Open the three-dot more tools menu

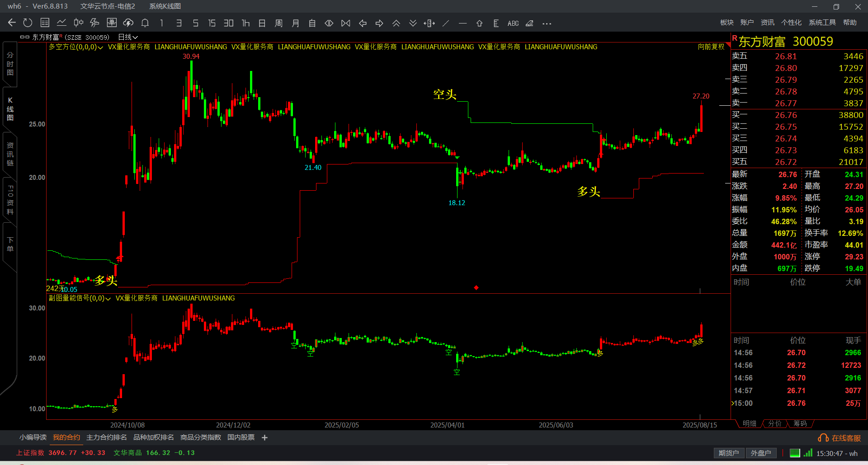pyautogui.click(x=547, y=23)
